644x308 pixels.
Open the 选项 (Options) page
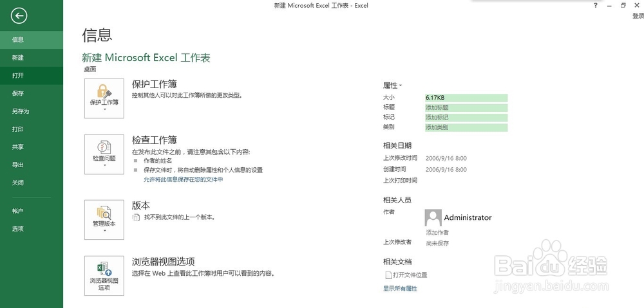(x=31, y=229)
